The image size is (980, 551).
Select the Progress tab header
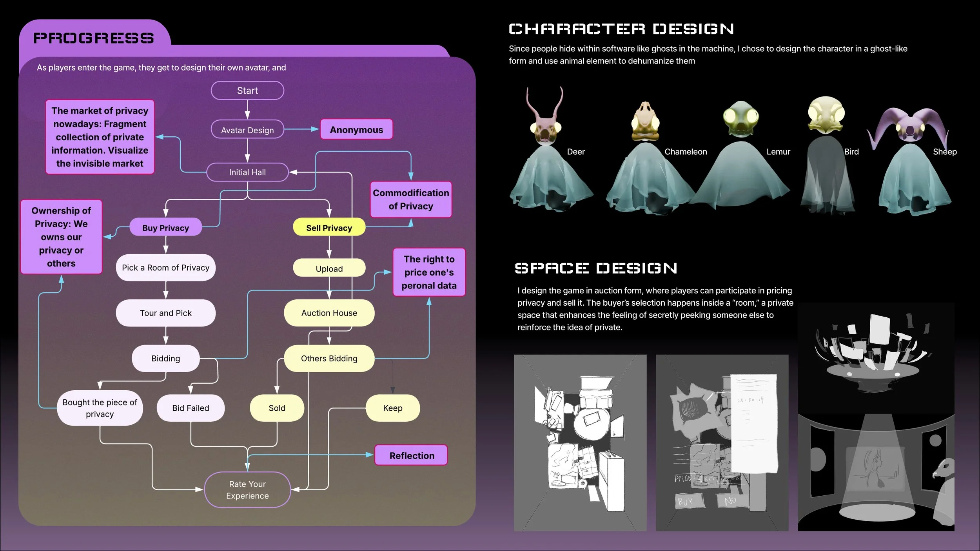pos(94,38)
